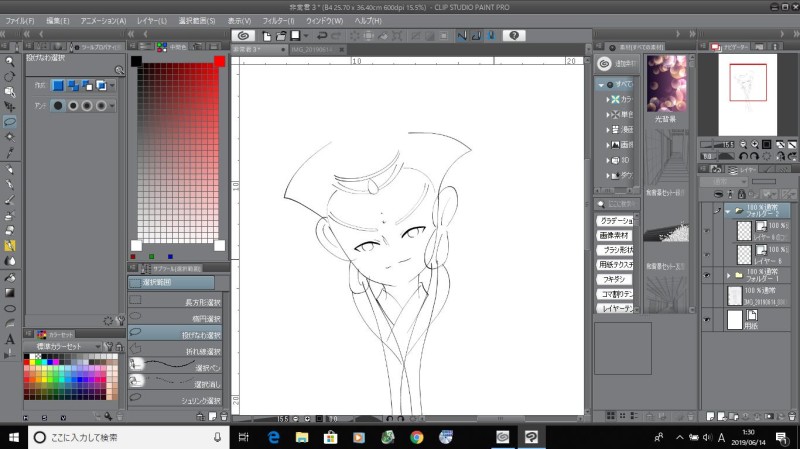The width and height of the screenshot is (800, 449).
Task: Click グラデーション material tag button
Action: [x=615, y=220]
